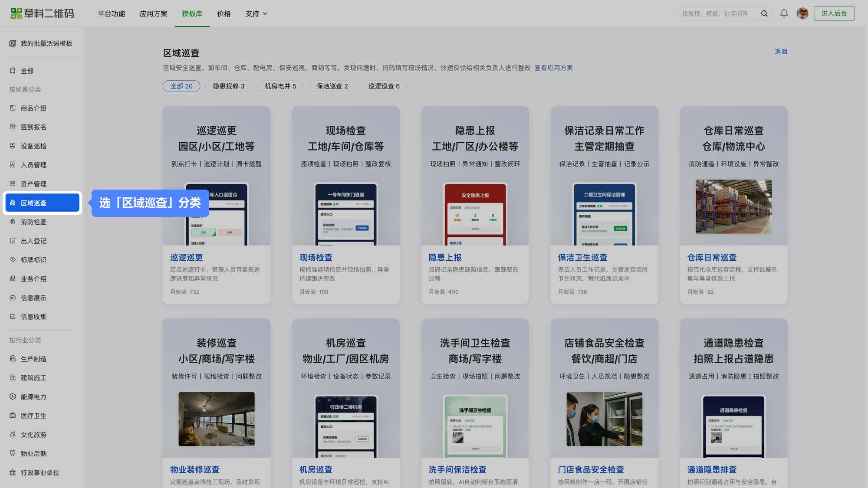Filter by 全部 20 tag
The height and width of the screenshot is (488, 868).
181,86
